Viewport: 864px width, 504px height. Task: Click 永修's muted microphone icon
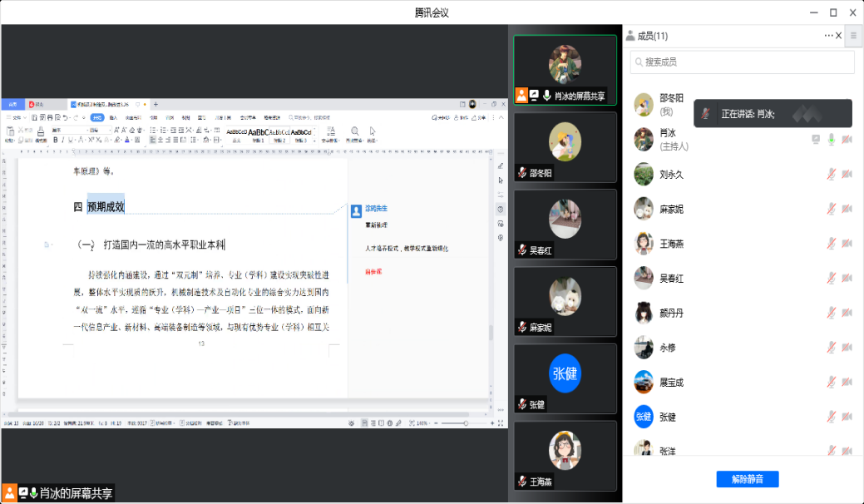pos(831,348)
